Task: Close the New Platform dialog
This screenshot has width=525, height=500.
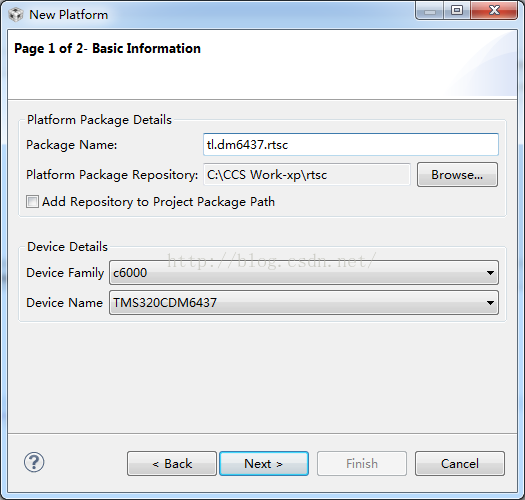Action: (x=494, y=11)
